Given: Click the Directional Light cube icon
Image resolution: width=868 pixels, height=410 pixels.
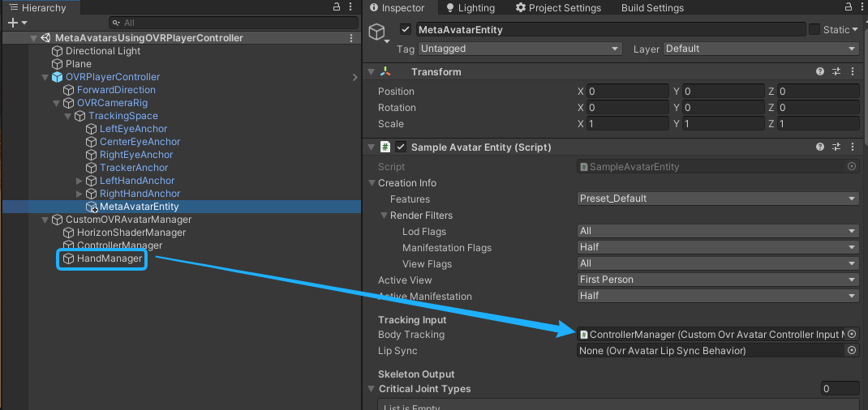Looking at the screenshot, I should 57,51.
